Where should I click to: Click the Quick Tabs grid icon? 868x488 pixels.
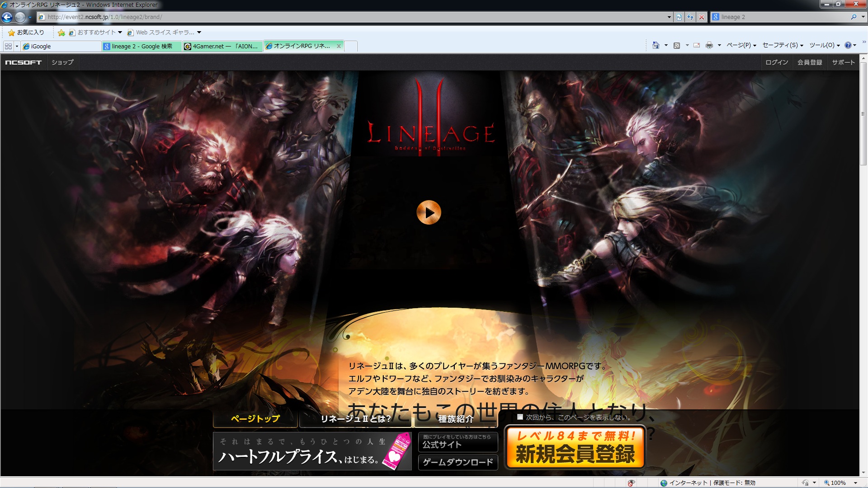[8, 46]
